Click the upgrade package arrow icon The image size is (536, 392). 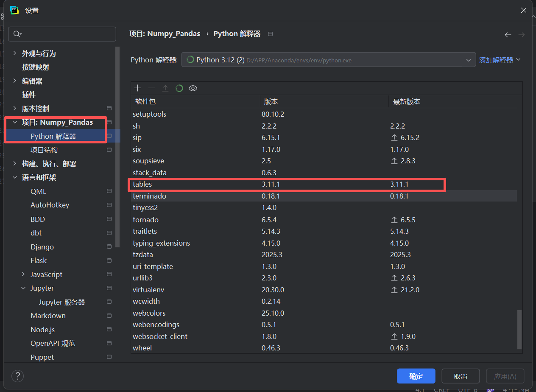165,88
